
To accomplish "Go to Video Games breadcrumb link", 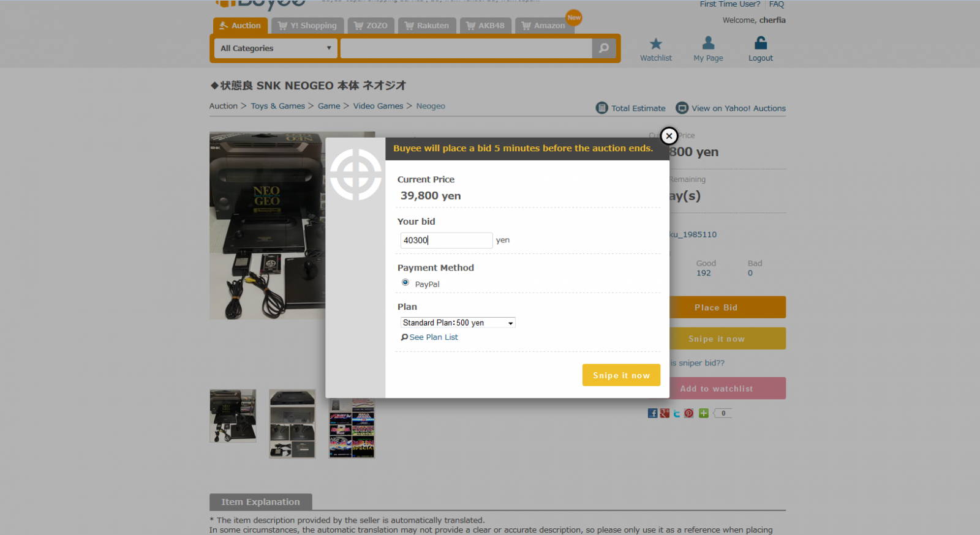I will coord(378,106).
